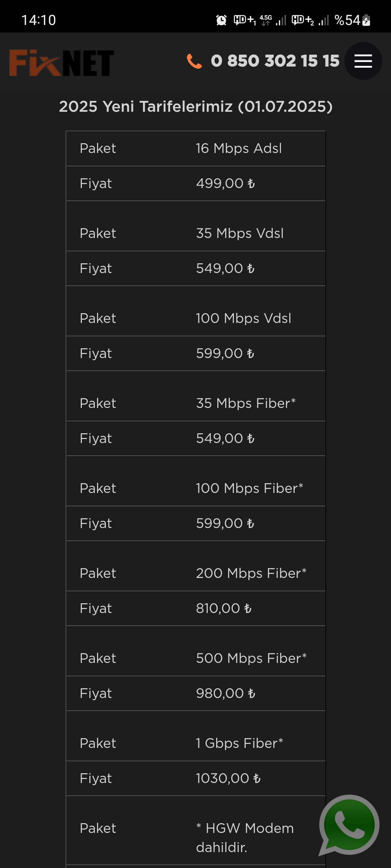Call the 0 850 302 15 15 number
Viewport: 391px width, 868px height.
coord(275,61)
